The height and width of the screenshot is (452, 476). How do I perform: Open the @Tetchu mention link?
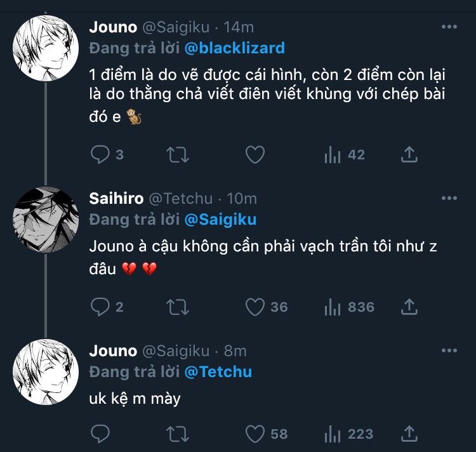(218, 371)
